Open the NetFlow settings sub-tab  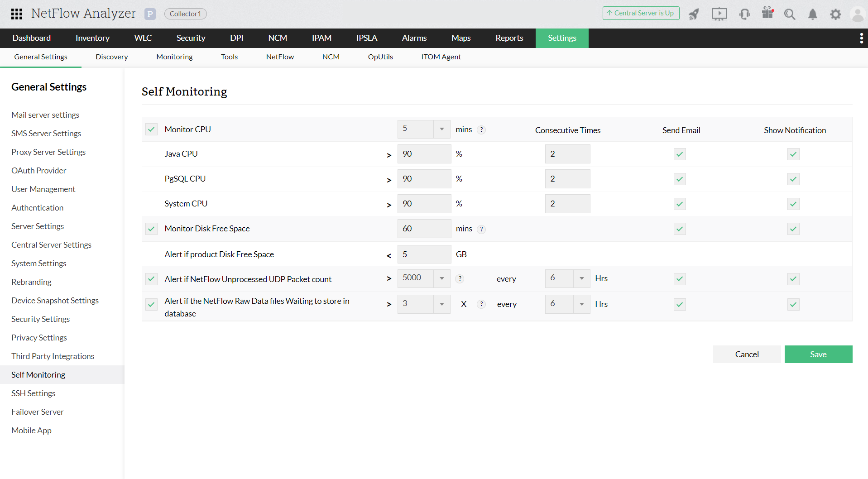(x=280, y=57)
